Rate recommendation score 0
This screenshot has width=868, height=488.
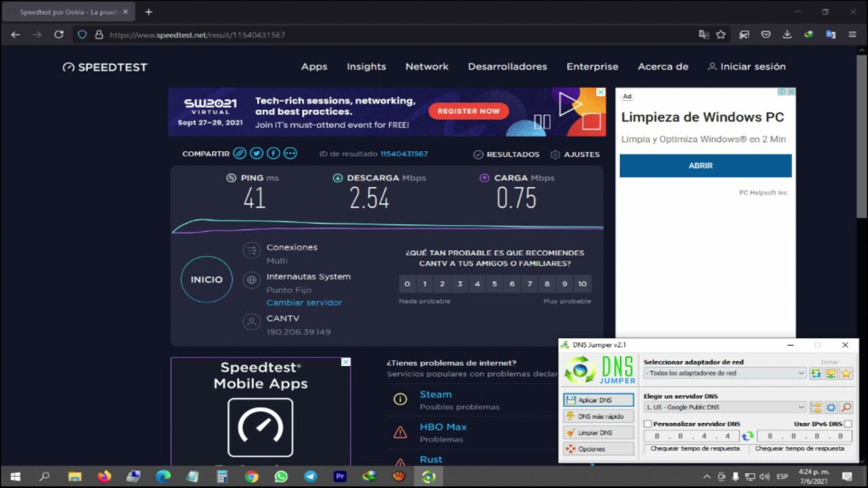(407, 284)
